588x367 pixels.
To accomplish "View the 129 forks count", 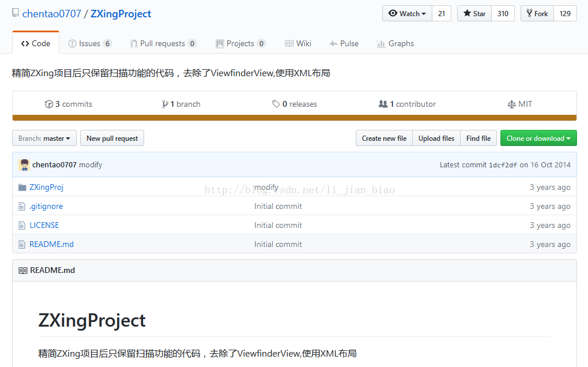I will [x=565, y=13].
